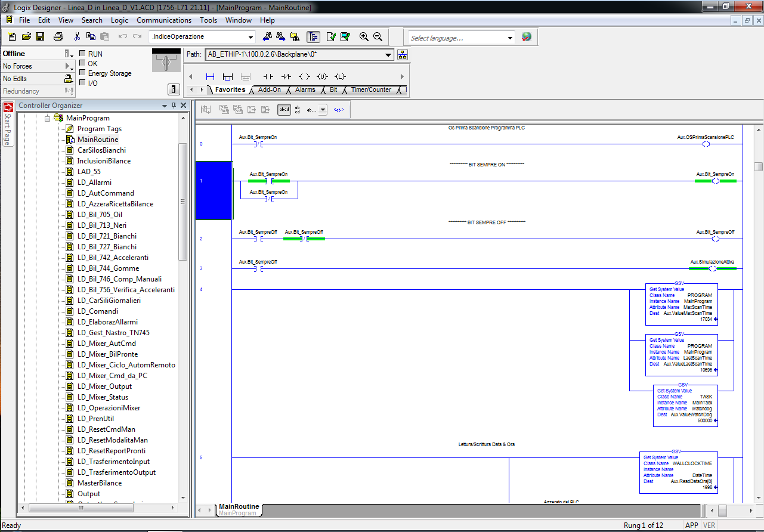Open the LD_Allarmi routine in tree

[94, 183]
